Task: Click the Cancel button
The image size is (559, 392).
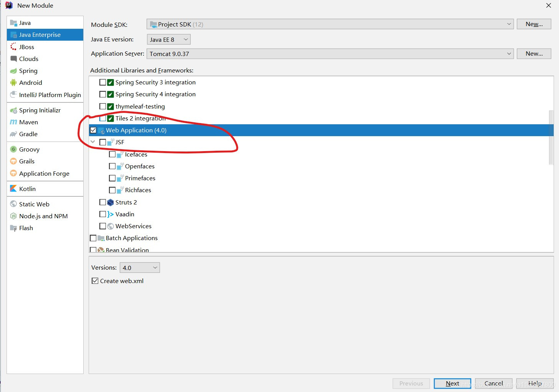Action: pyautogui.click(x=494, y=384)
